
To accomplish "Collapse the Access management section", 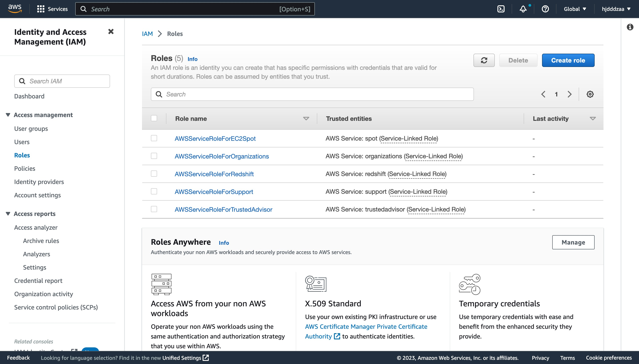I will click(x=8, y=115).
